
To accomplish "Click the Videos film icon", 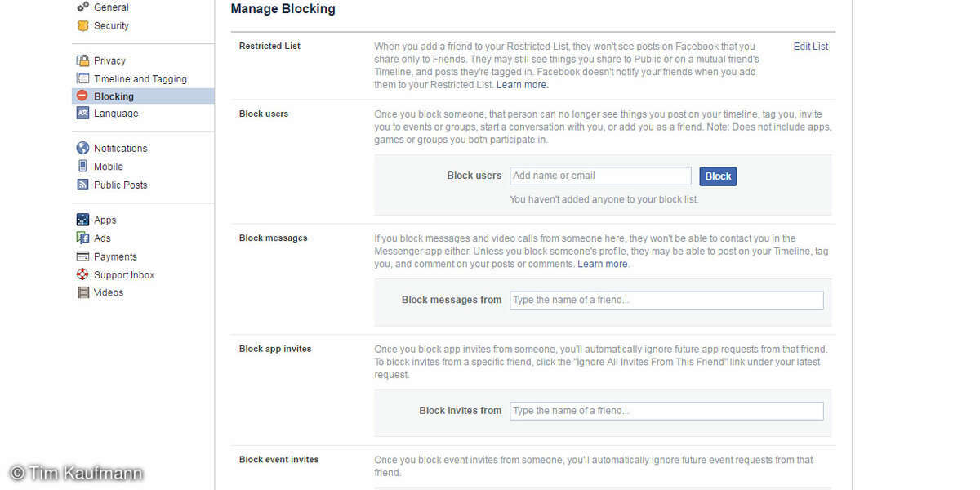I will pos(82,292).
